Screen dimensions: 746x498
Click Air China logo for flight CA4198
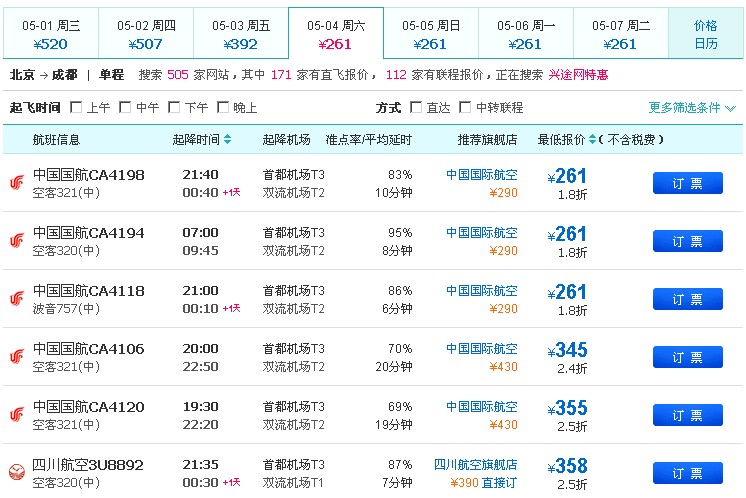[17, 183]
